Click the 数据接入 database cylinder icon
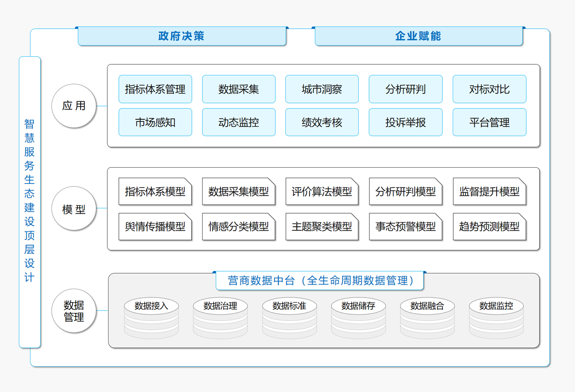 151,318
